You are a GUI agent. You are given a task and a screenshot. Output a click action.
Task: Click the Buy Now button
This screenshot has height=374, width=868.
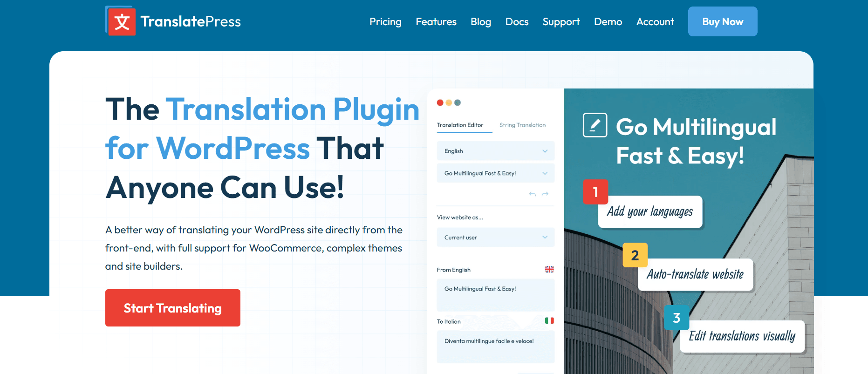tap(723, 21)
